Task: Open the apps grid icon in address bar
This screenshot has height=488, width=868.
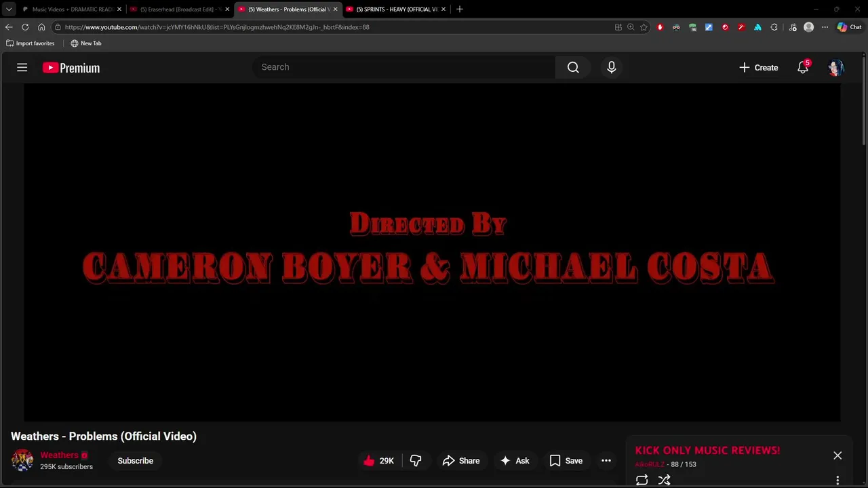Action: click(x=618, y=27)
